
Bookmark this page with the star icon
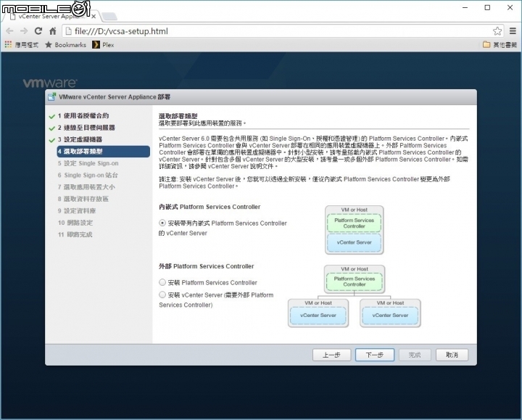[x=497, y=31]
